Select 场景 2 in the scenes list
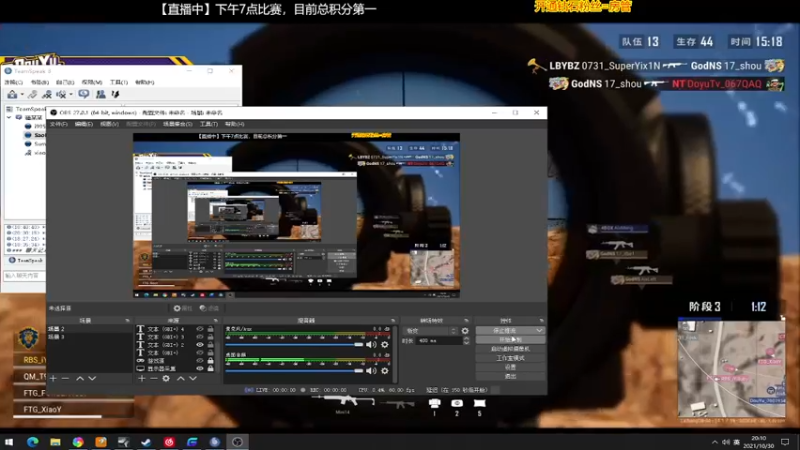 point(90,329)
